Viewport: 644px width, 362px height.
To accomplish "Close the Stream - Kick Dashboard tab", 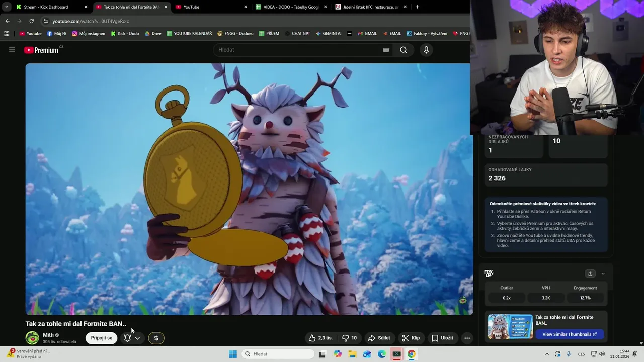I will [86, 7].
